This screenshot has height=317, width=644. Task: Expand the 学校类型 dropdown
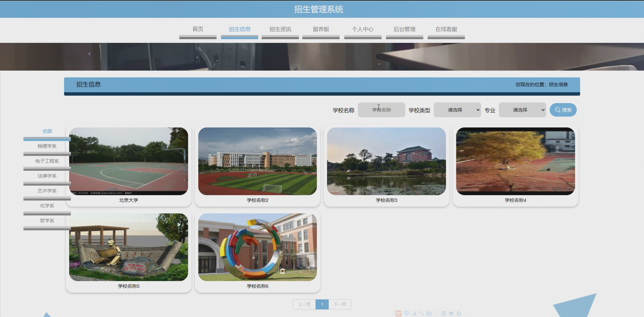click(457, 110)
